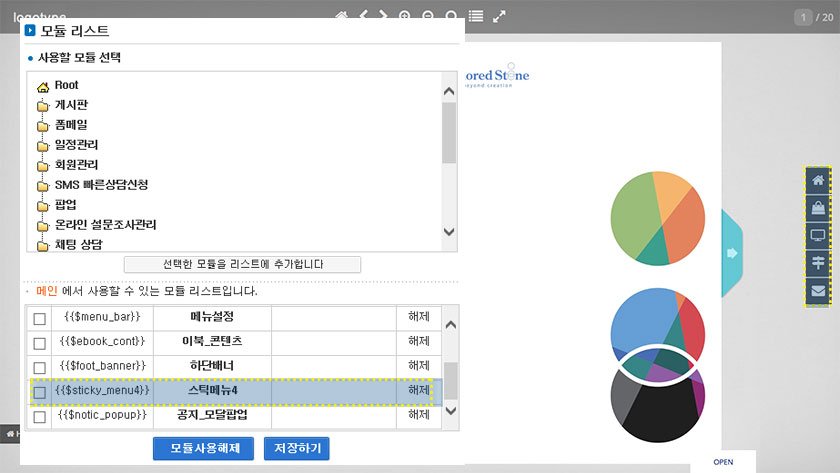Image resolution: width=840 pixels, height=473 pixels.
Task: Click the module list scrollbar down arrow
Action: click(x=450, y=411)
